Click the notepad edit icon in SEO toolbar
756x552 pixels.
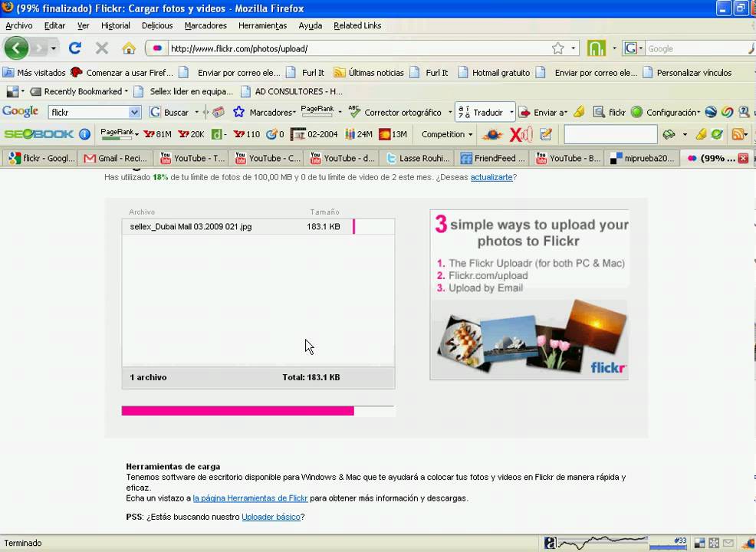coord(546,134)
